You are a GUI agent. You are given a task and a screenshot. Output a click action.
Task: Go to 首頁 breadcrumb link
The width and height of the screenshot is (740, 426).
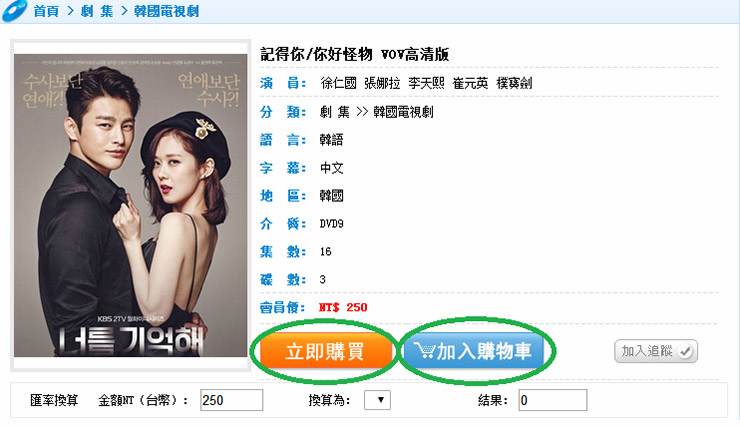coord(46,11)
